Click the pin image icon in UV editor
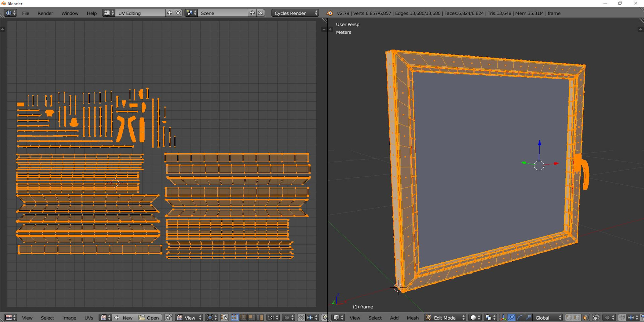Viewport: 644px width, 322px height. [x=168, y=318]
